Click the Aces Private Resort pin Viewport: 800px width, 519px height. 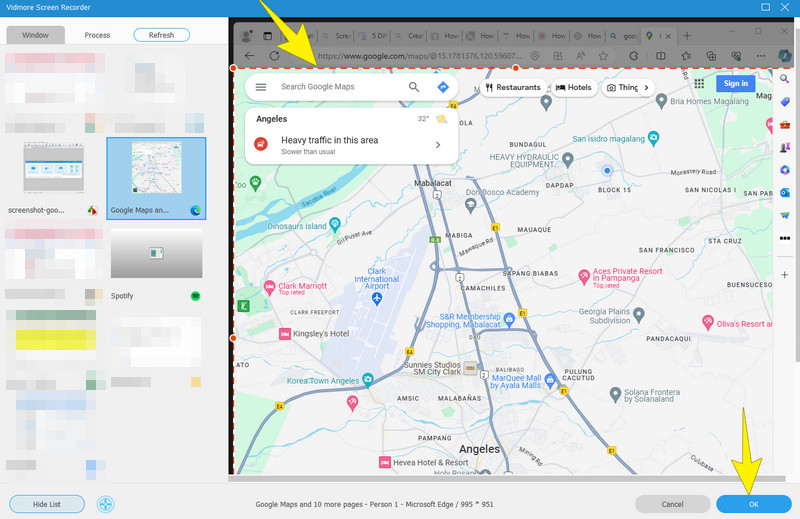coord(584,276)
